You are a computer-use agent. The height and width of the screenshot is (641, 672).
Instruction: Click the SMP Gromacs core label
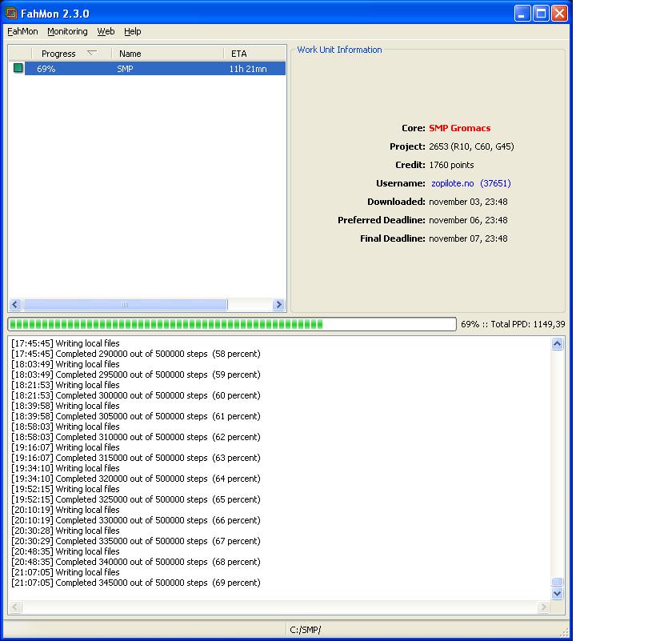pos(459,128)
